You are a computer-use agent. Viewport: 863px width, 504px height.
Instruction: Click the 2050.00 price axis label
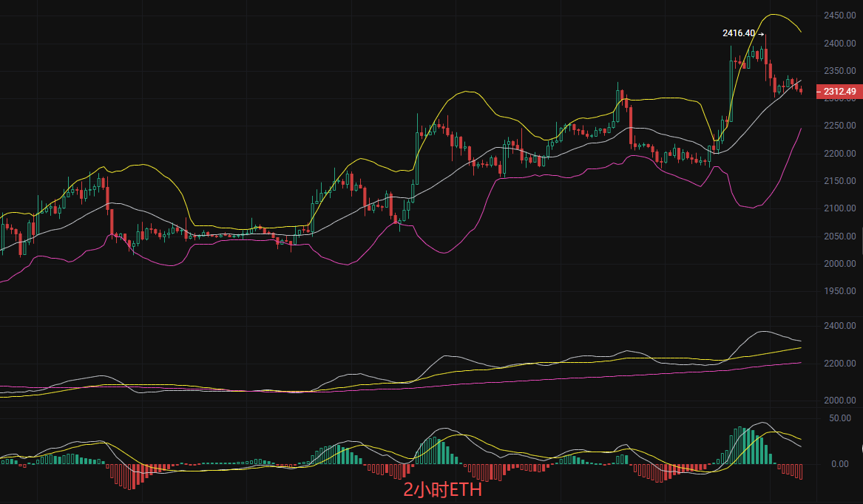pos(839,236)
